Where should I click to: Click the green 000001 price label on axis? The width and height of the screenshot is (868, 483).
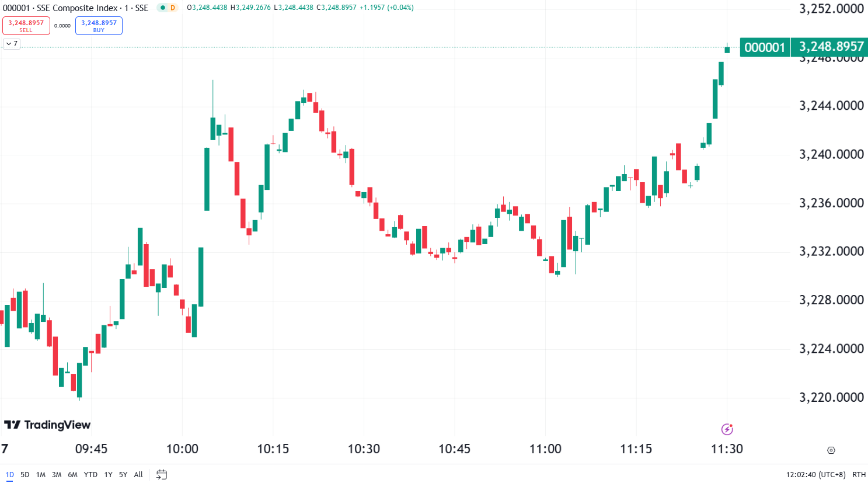[765, 47]
